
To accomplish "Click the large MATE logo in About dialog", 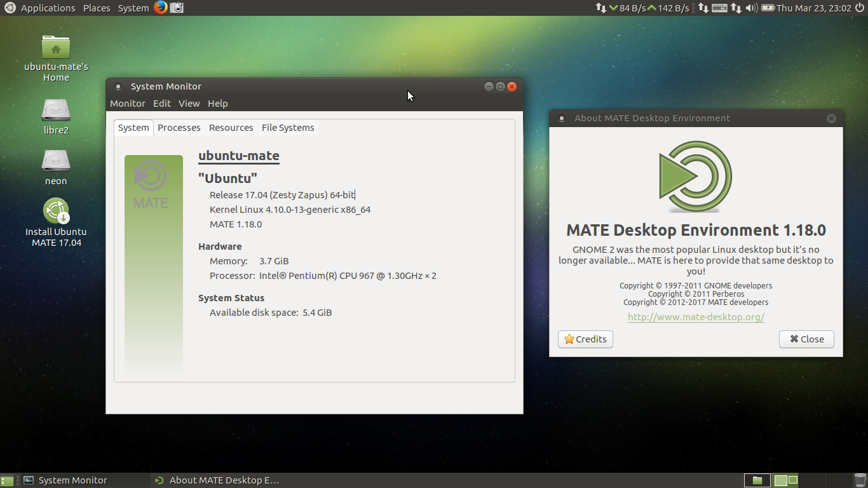I will pos(696,177).
